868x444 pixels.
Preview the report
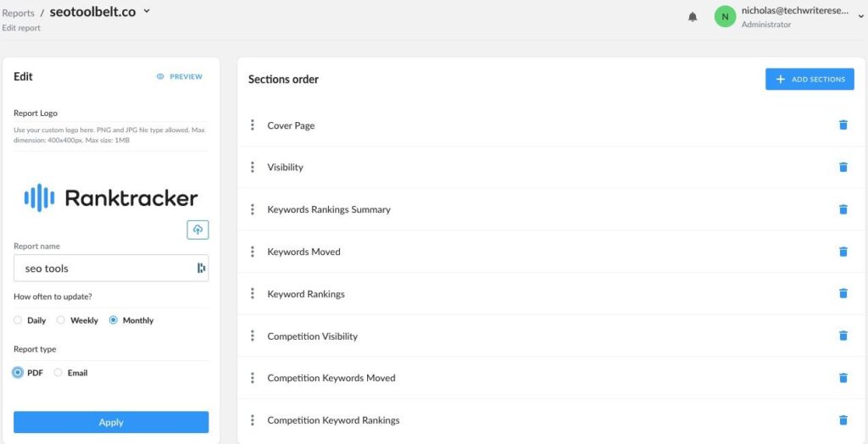pyautogui.click(x=180, y=77)
